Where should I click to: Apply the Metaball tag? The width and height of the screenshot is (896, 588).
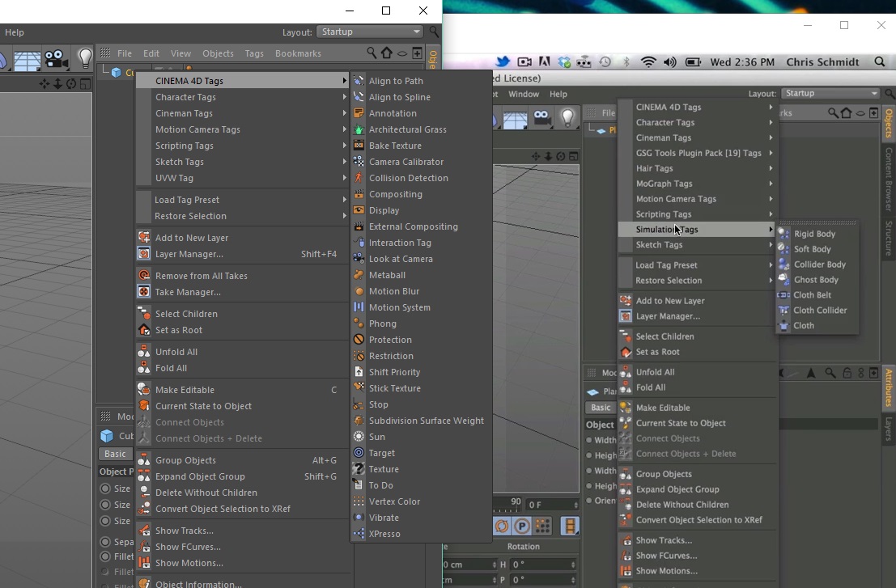pos(421,275)
